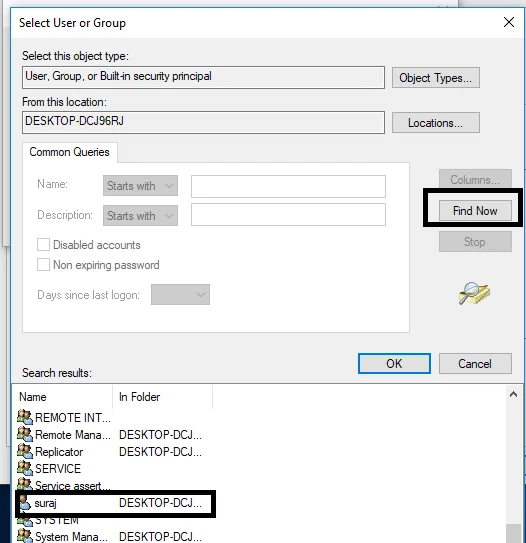Click the greyed-out Stop button
The image size is (526, 543).
(x=475, y=242)
